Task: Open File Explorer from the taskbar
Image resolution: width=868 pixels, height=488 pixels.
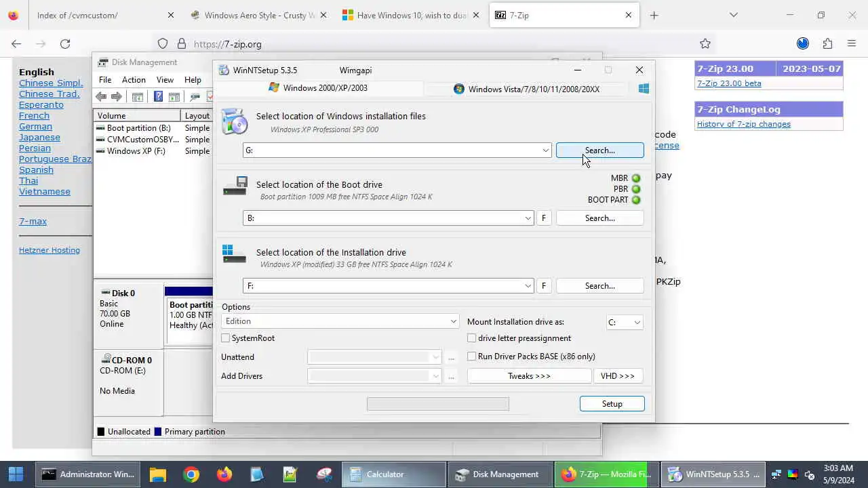Action: coord(158,474)
